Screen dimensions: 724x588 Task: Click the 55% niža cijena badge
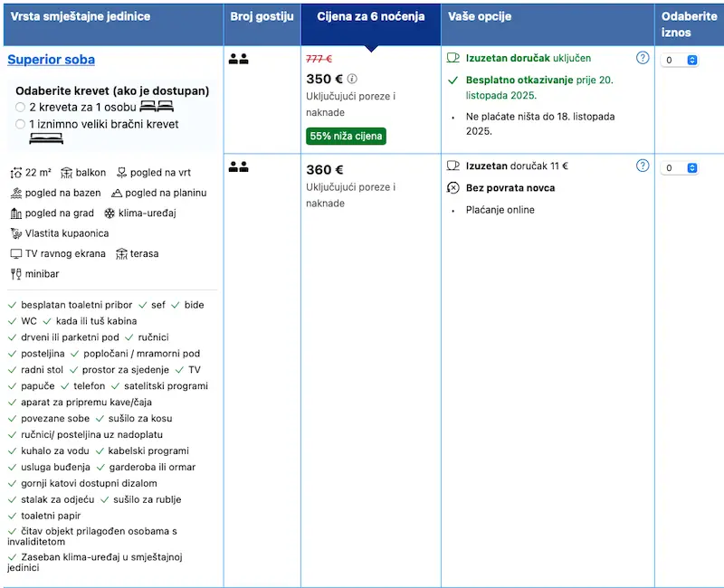(346, 137)
